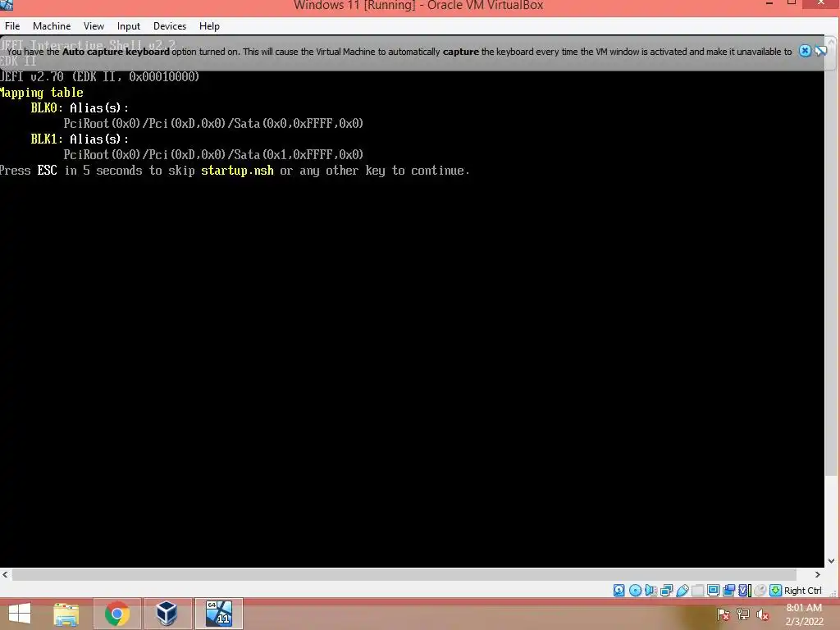The height and width of the screenshot is (630, 840).
Task: Click the Sata(0x0,0xFFFF,0x0) device path line
Action: point(213,123)
